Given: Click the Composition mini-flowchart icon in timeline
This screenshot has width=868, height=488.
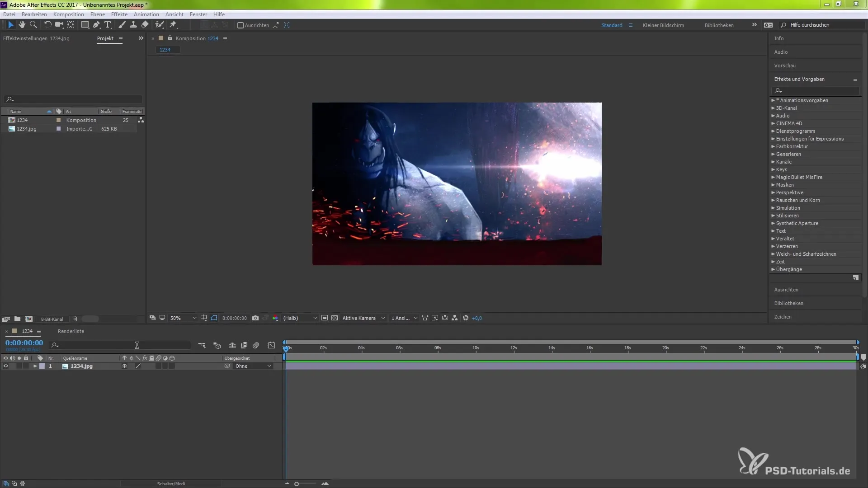Looking at the screenshot, I should point(202,345).
